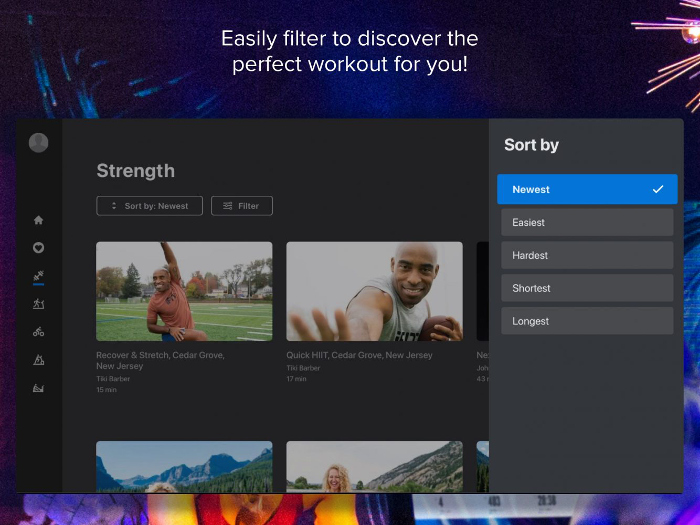Click the '15 min' duration text
Image resolution: width=700 pixels, height=525 pixels.
[x=106, y=390]
